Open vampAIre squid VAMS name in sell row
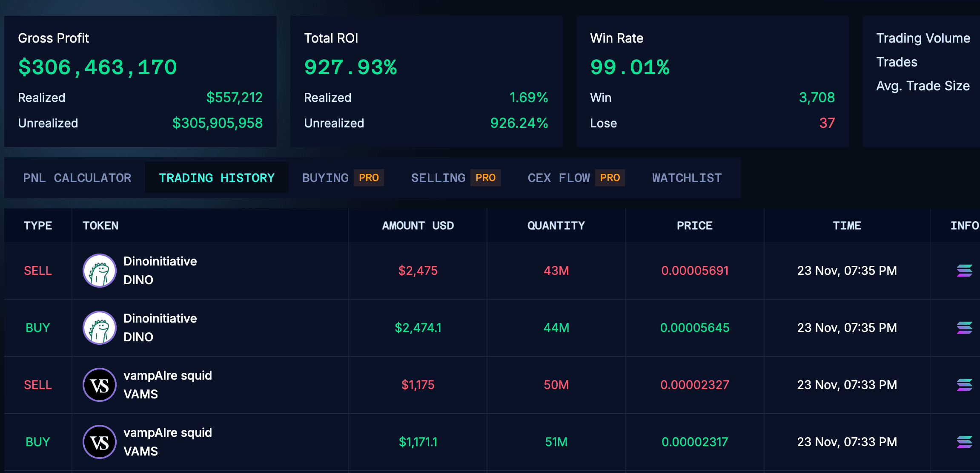Screen dimensions: 980x473 tap(168, 385)
